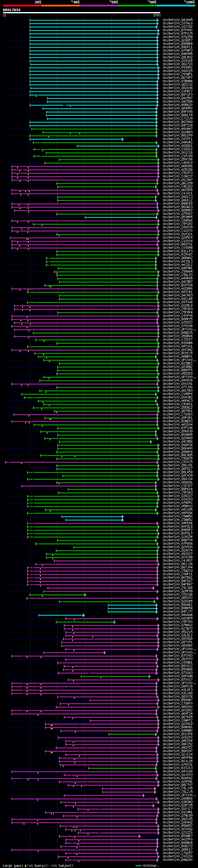Select the label UniRef100_Q0UIH1
This screenshot has width=198, height=868.
(x=178, y=384)
